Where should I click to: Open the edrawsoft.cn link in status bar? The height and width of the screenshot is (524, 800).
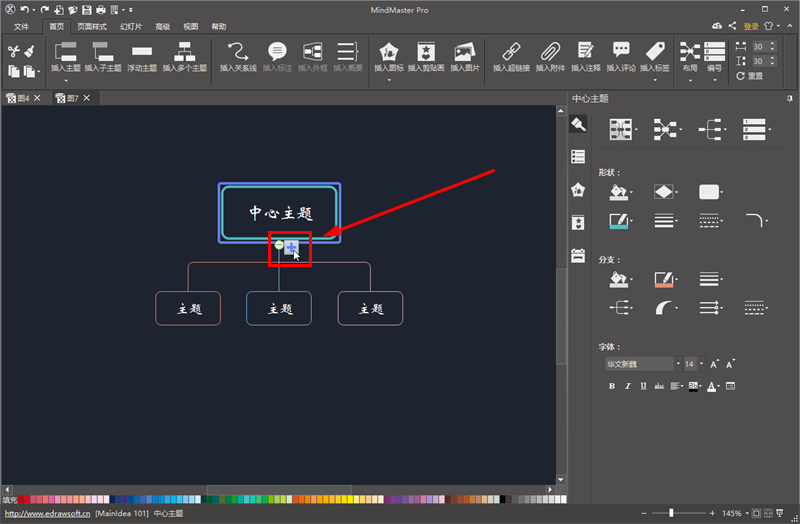[47, 513]
